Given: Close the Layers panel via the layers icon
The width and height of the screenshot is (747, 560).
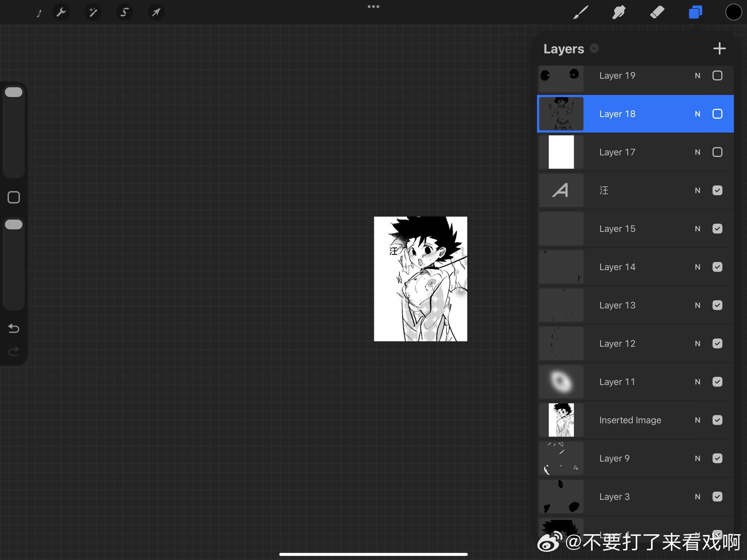Looking at the screenshot, I should (x=695, y=13).
